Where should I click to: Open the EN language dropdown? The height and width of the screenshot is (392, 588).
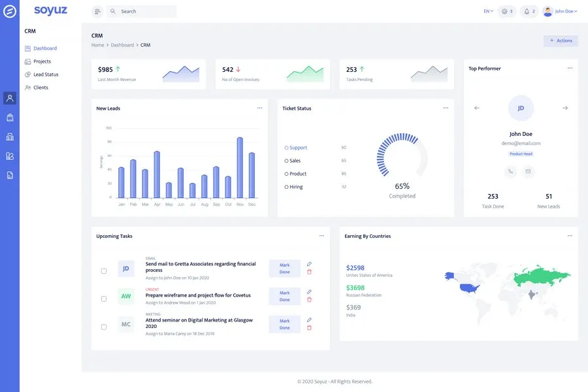coord(487,11)
